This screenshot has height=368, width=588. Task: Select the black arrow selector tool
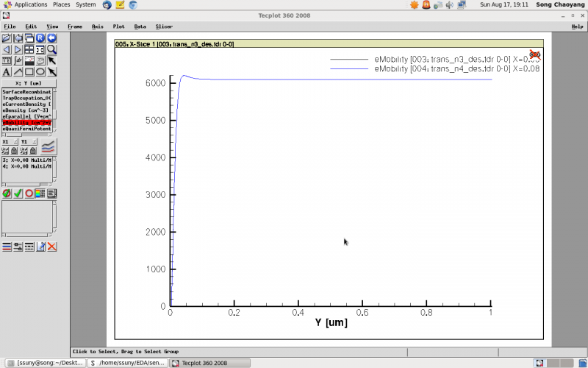point(51,60)
